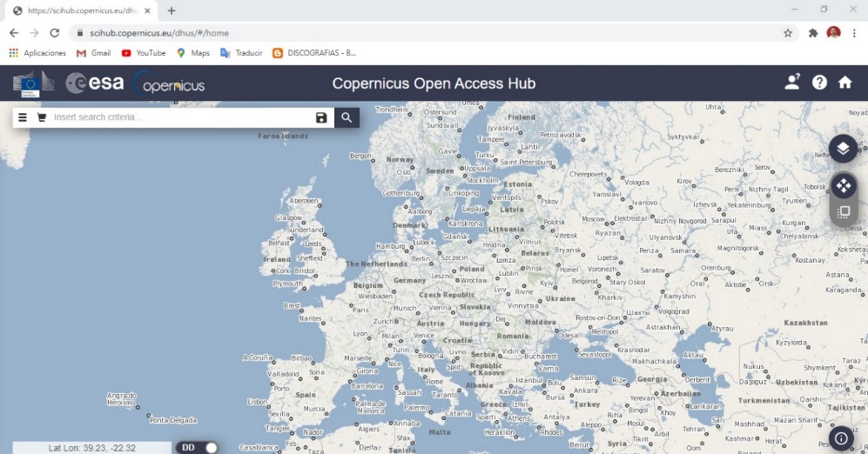
Task: Open the Chrome profile avatar
Action: 834,33
